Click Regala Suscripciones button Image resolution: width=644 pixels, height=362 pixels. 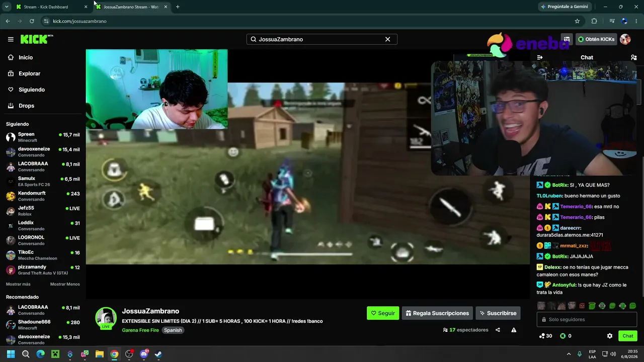click(437, 313)
